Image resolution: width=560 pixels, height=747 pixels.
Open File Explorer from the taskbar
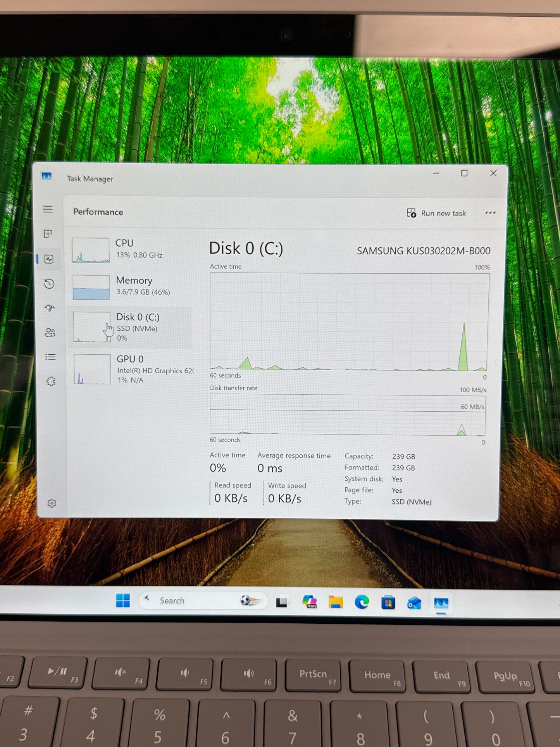coord(336,602)
